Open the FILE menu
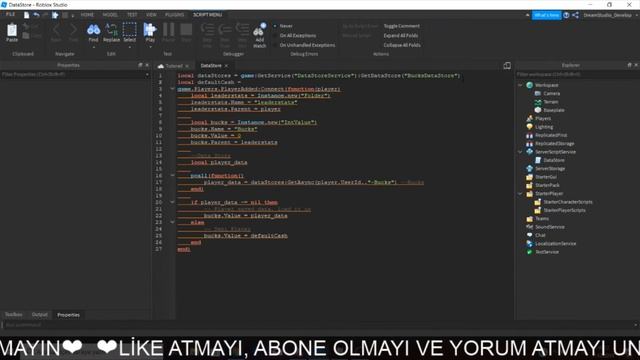 pyautogui.click(x=10, y=14)
